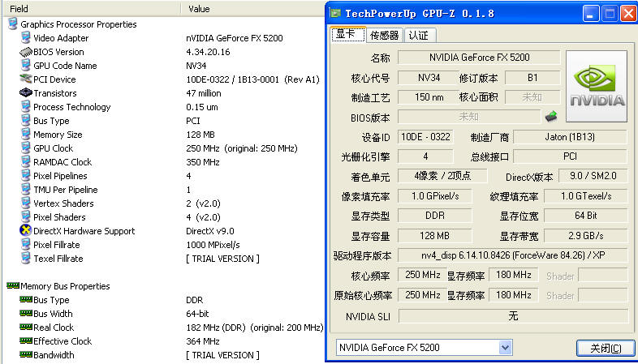Select the value 4.34.20.16 for BIOS Version
Image resolution: width=638 pixels, height=364 pixels.
[x=208, y=52]
